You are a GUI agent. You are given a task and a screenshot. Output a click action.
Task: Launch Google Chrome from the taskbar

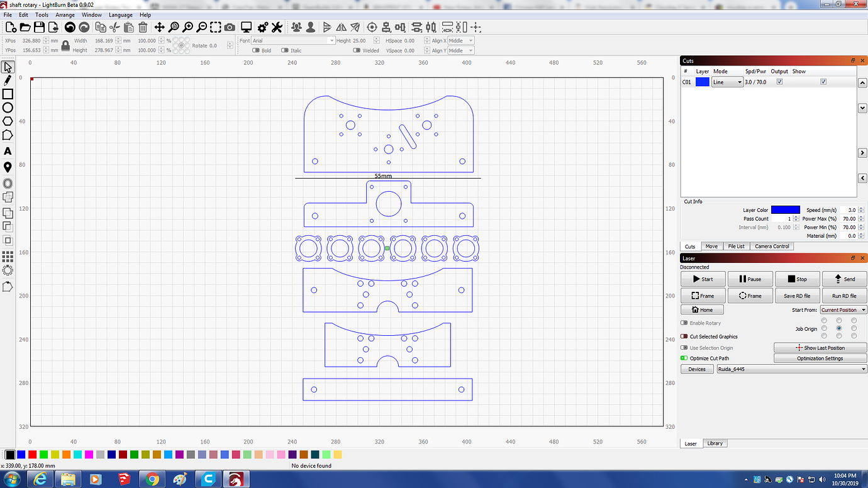click(x=152, y=479)
